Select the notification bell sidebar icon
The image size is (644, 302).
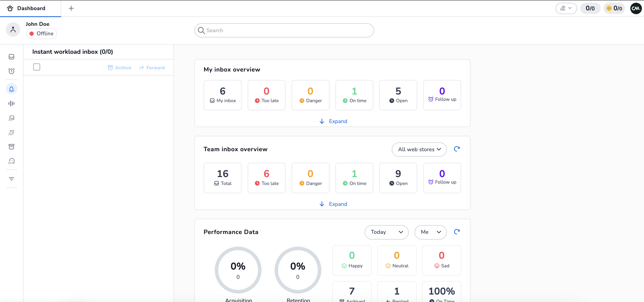coord(11,89)
